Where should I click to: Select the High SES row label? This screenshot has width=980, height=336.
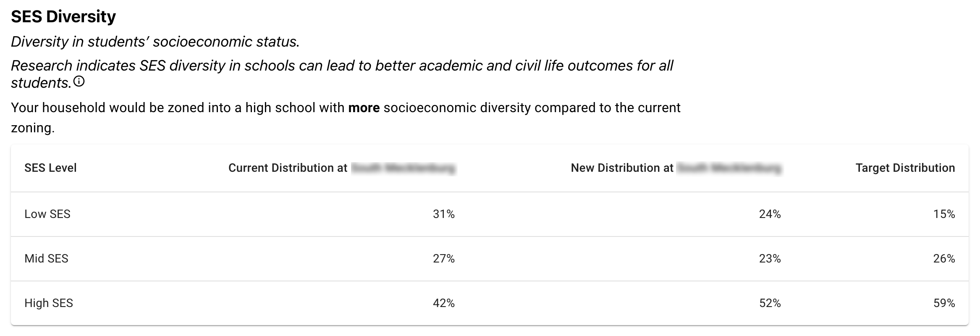click(x=49, y=303)
